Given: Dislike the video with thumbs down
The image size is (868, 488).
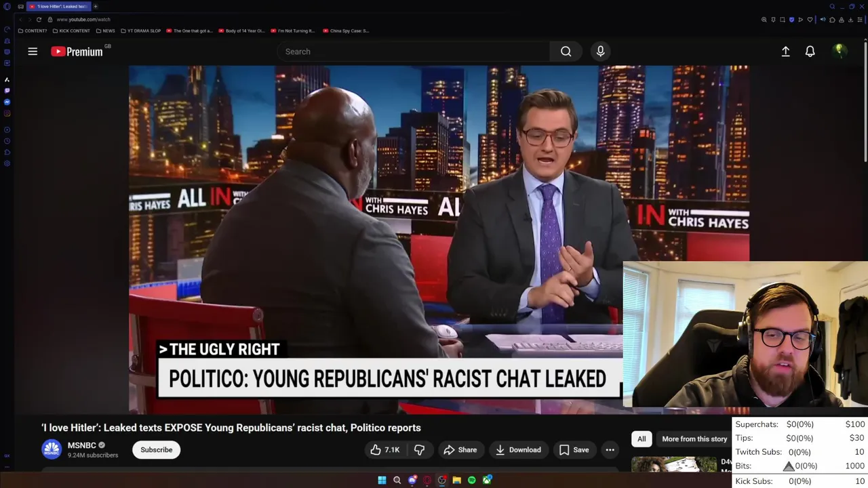Looking at the screenshot, I should (x=419, y=449).
